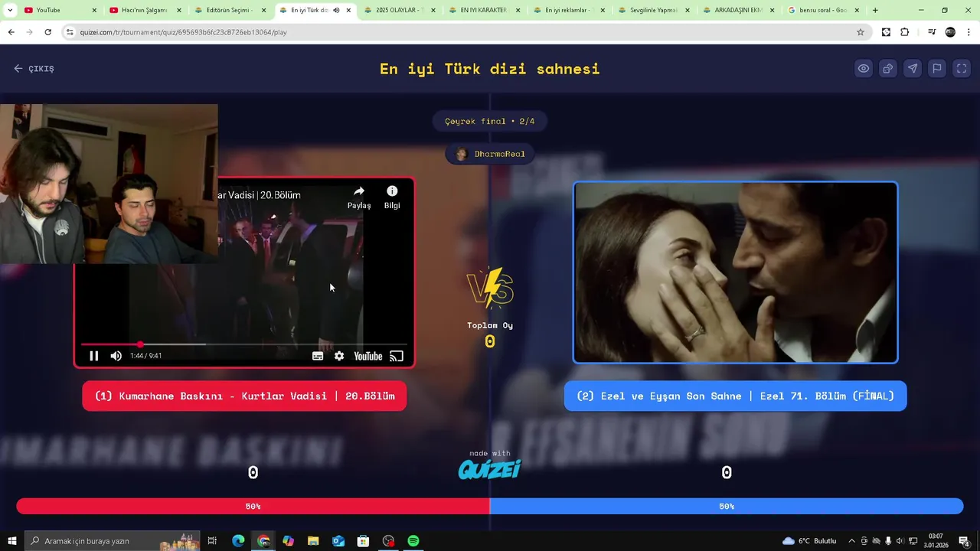Screen dimensions: 980x551
Task: Switch to ARKADAŞINI EKM tab
Action: tap(737, 10)
